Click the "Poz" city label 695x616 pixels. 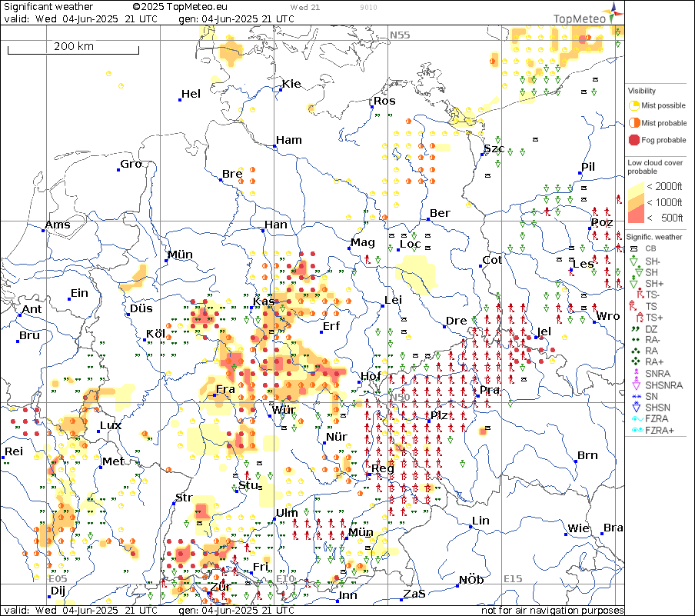(602, 222)
